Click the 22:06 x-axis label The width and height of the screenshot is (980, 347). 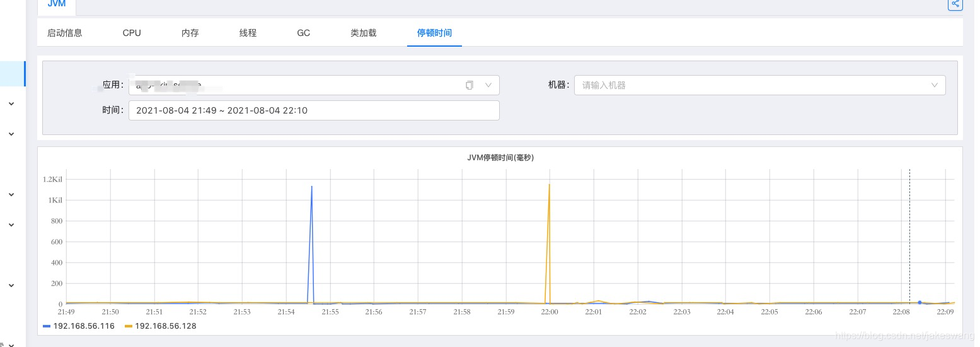(x=814, y=312)
